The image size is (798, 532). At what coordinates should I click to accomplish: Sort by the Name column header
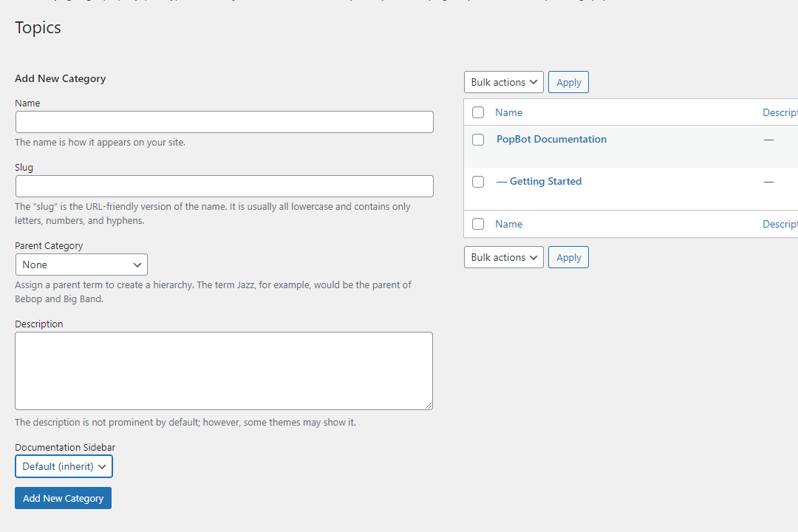[x=508, y=112]
